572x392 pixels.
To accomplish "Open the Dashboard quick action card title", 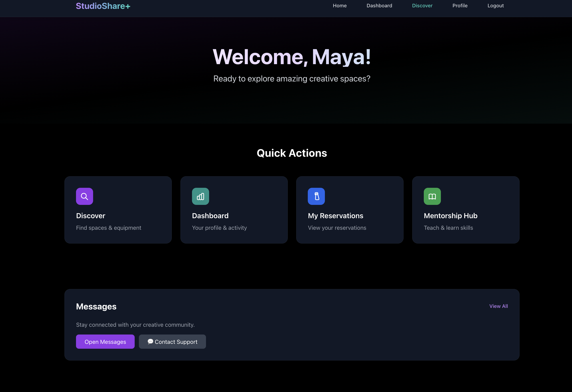I will (x=210, y=216).
